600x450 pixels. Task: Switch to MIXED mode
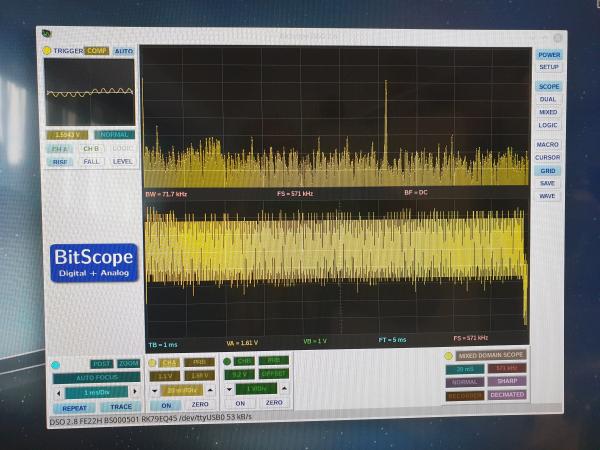[x=548, y=112]
